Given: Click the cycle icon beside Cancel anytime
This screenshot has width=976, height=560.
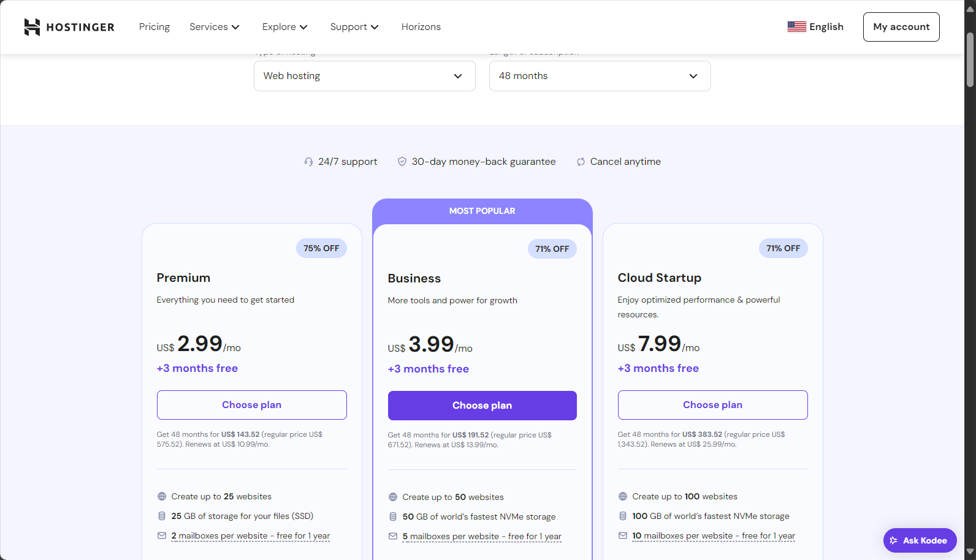Looking at the screenshot, I should [581, 162].
